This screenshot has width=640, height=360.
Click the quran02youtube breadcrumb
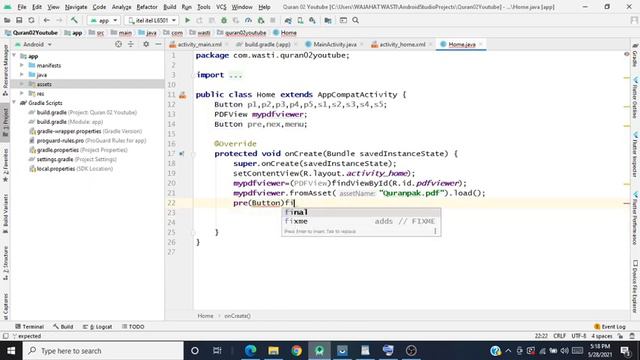[245, 33]
